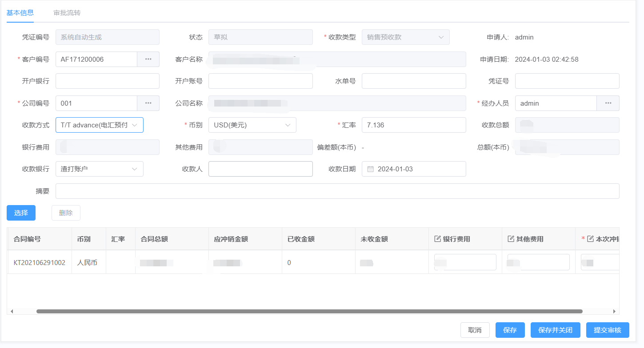
Task: Click the 状态 field showing 草拟
Action: (260, 37)
